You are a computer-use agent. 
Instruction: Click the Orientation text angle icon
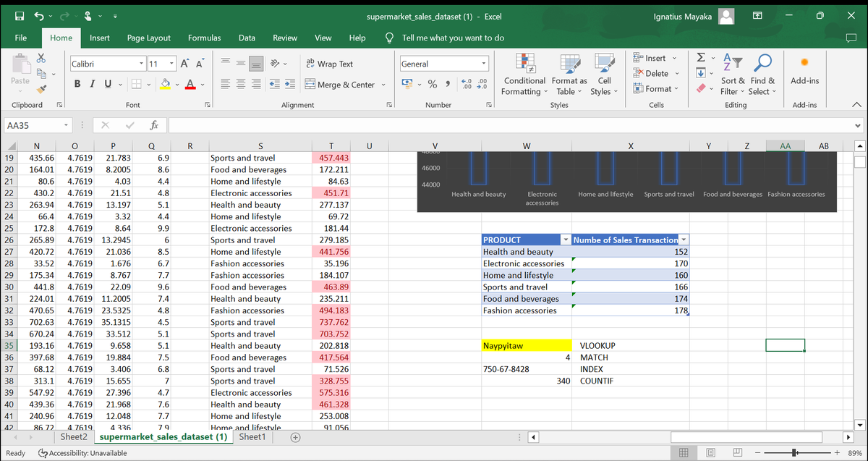pos(276,64)
